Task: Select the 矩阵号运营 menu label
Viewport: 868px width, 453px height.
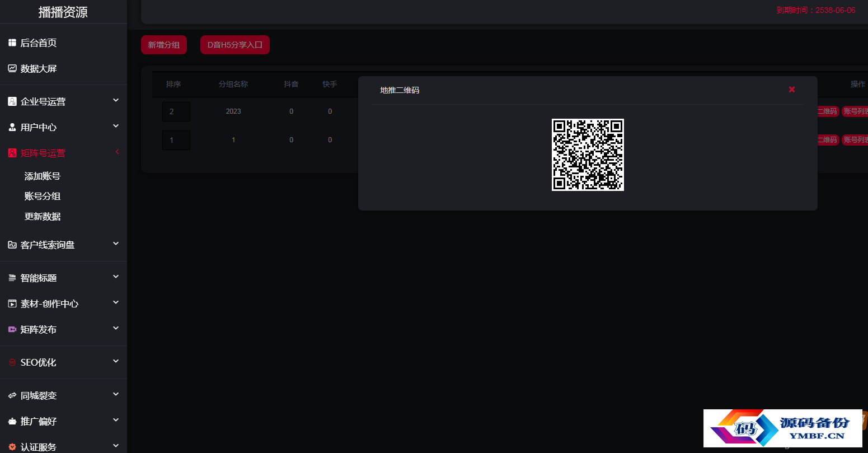Action: pyautogui.click(x=43, y=153)
